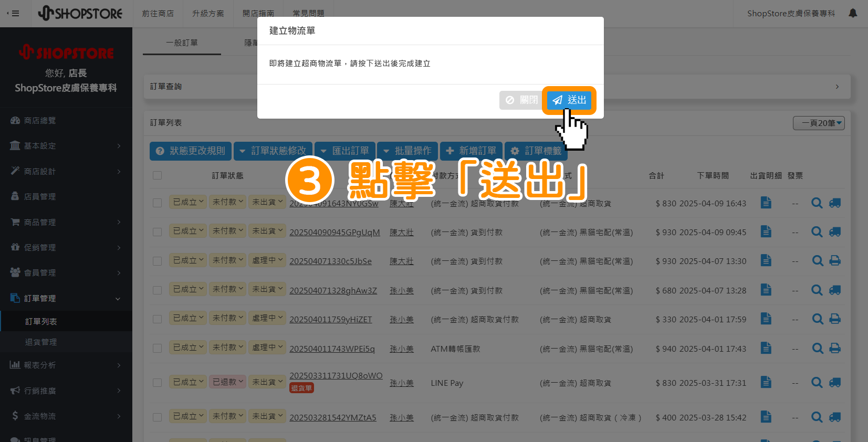Open shipping details document icon for 202504090945GPgUqM
The height and width of the screenshot is (442, 868).
pyautogui.click(x=766, y=231)
